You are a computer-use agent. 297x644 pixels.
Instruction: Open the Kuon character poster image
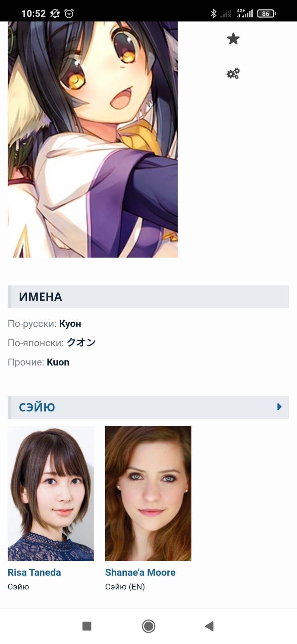93,140
